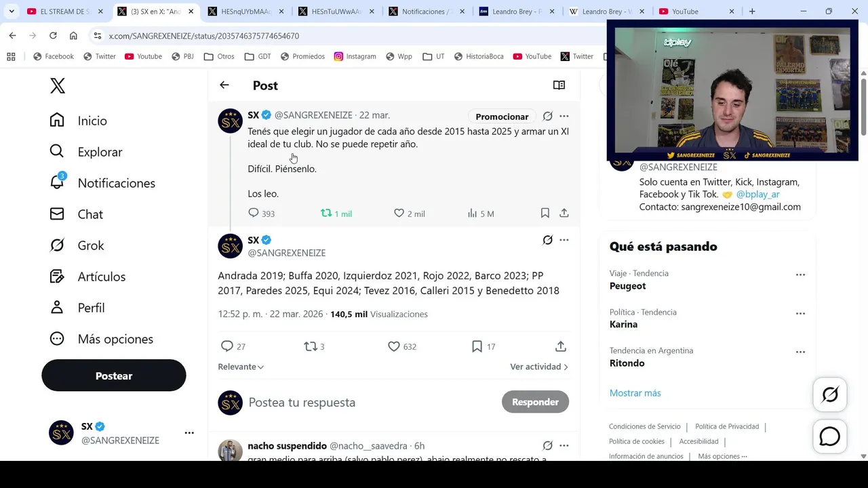Viewport: 868px width, 488px height.
Task: Open more options for Karina trend
Action: click(800, 314)
